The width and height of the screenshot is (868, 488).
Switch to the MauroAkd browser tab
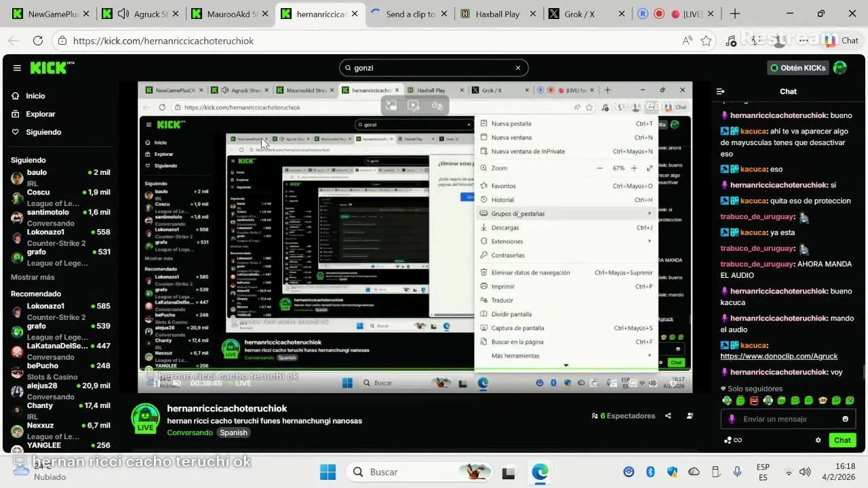[x=229, y=14]
